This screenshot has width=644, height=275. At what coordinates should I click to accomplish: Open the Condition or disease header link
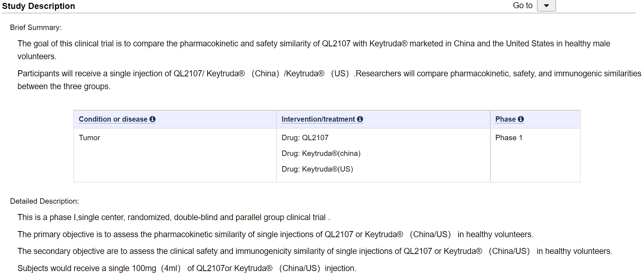[x=113, y=119]
